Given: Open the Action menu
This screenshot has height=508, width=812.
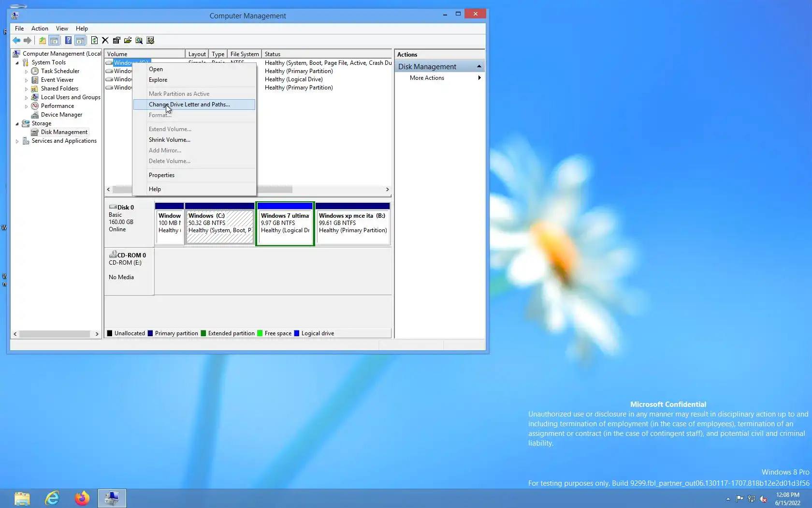Looking at the screenshot, I should [40, 29].
